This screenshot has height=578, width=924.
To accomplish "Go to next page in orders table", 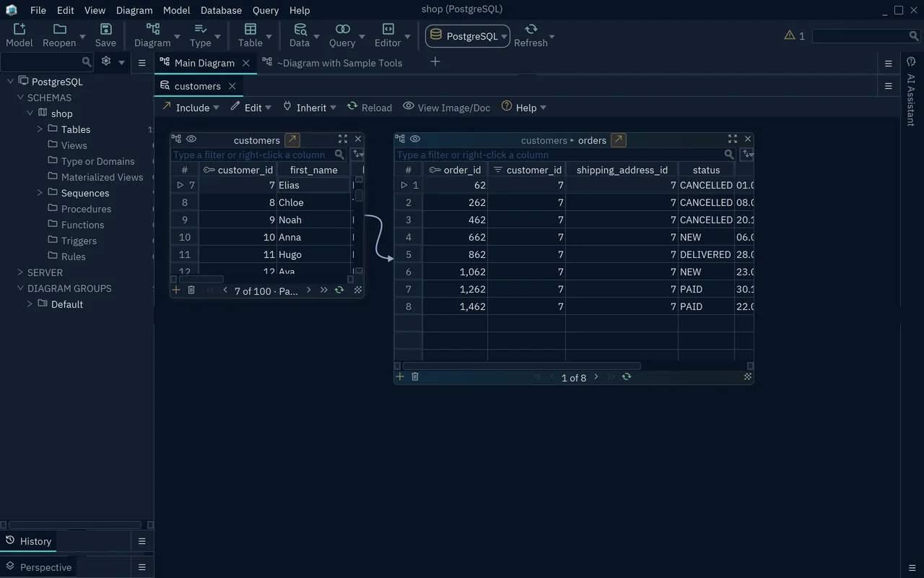I will tap(596, 376).
